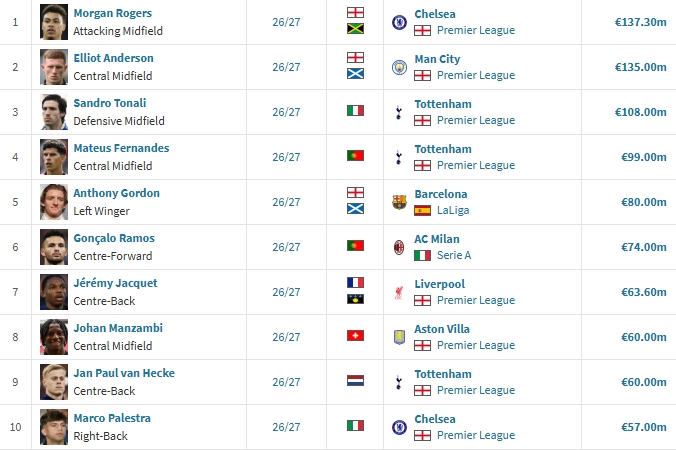Click the 26/27 season link for Marco Palestra
Image resolution: width=676 pixels, height=450 pixels.
click(286, 427)
